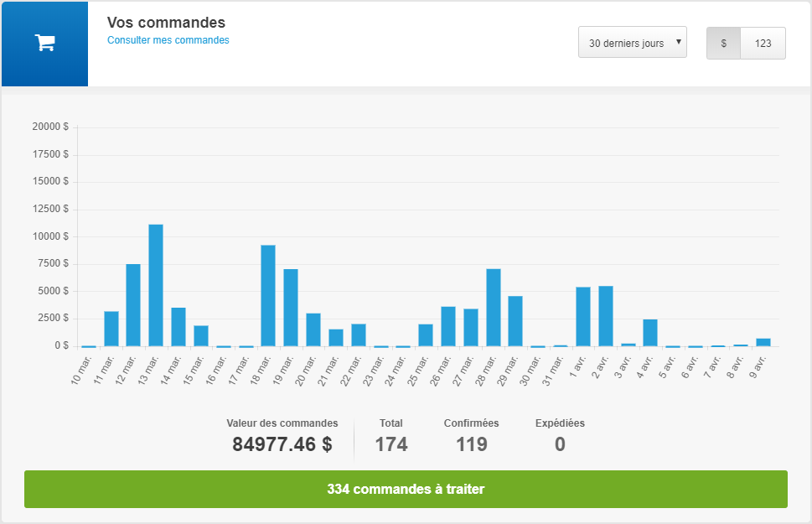Click the 21 mar. chart bar
The image size is (812, 524).
336,338
